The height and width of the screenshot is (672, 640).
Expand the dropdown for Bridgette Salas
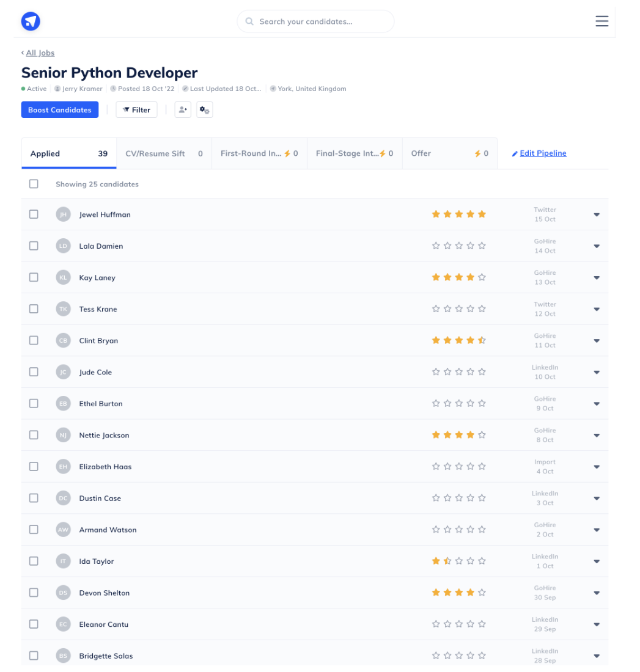[x=596, y=656]
